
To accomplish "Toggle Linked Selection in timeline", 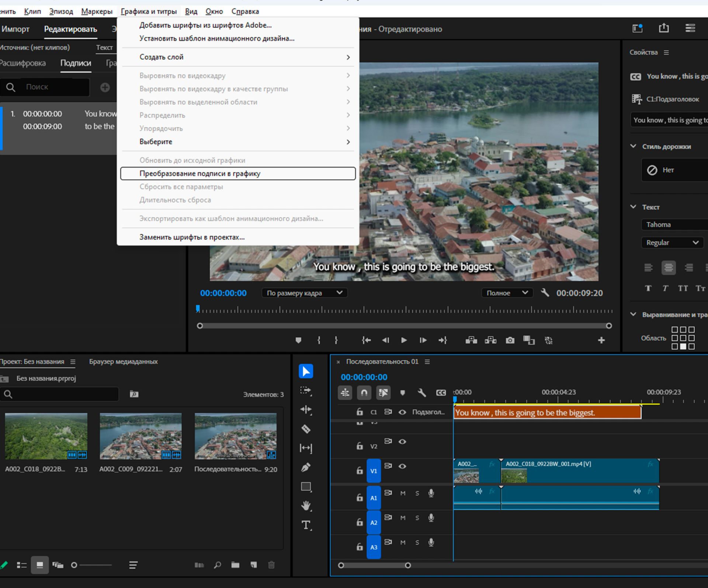I will coord(383,393).
